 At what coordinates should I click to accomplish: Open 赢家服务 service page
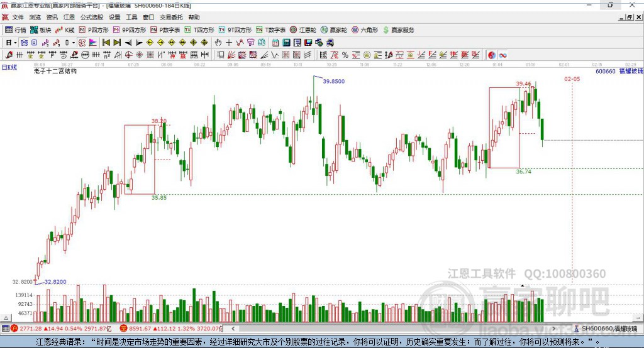398,30
